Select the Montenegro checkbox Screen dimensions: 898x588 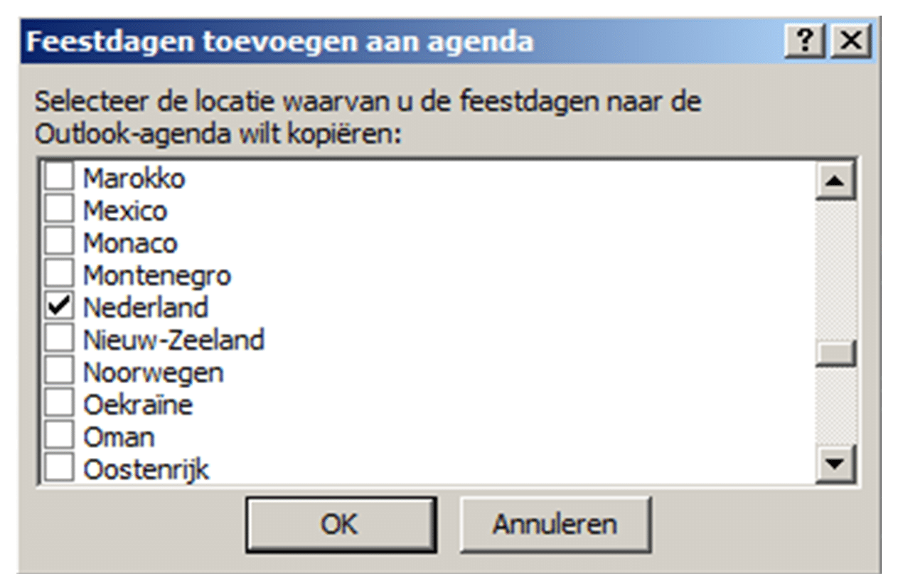pyautogui.click(x=60, y=274)
